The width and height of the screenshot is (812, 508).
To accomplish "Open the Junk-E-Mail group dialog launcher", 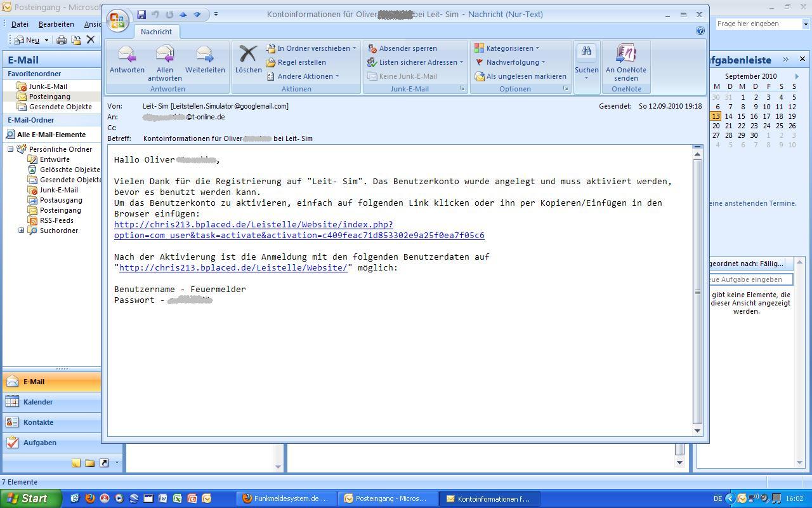I will coord(462,89).
